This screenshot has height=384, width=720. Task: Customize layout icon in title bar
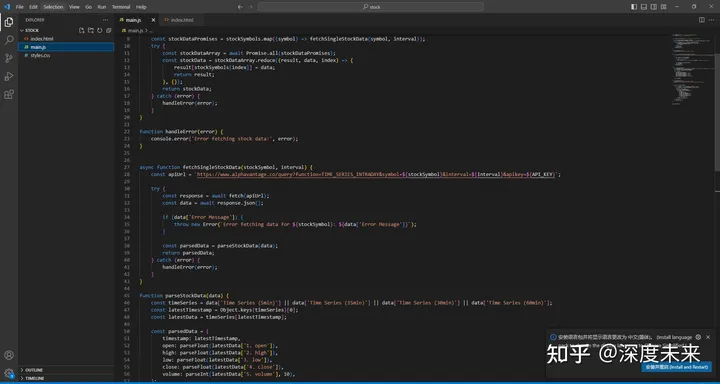coord(664,7)
